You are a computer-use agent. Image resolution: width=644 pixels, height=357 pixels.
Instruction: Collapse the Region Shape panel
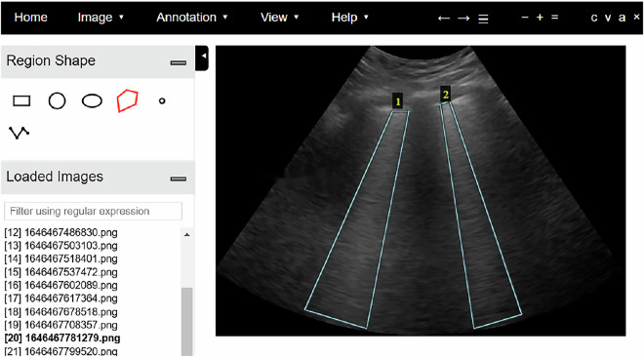point(179,62)
